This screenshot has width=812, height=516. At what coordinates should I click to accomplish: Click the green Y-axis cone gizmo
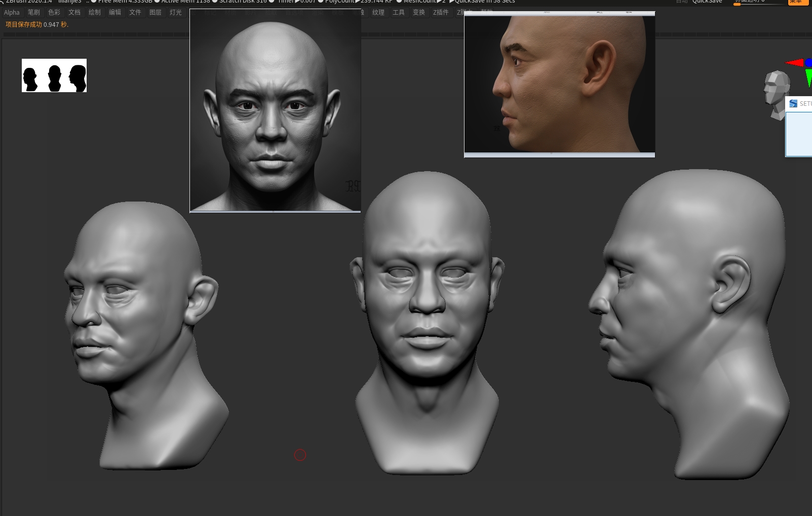pos(808,77)
